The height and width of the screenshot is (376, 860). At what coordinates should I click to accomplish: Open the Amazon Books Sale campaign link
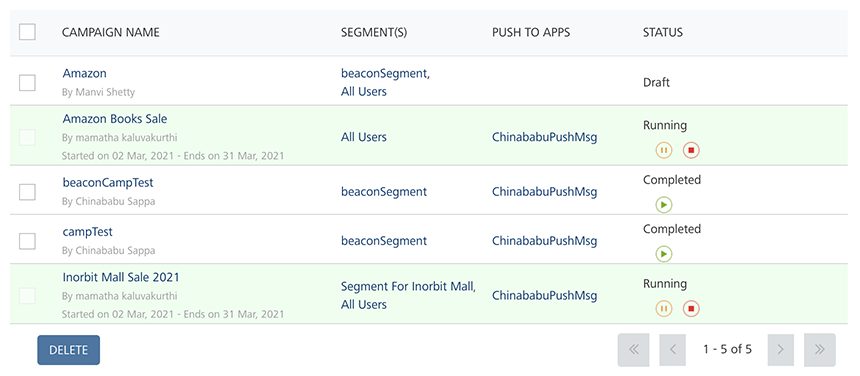point(115,119)
